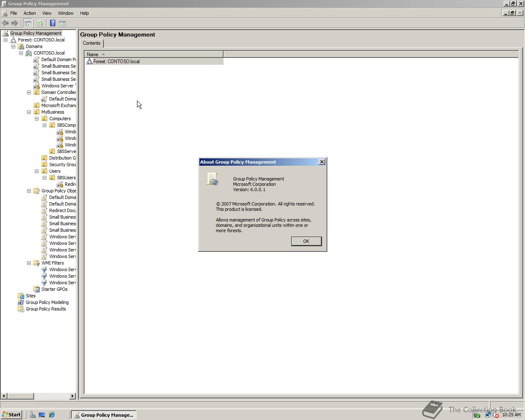The image size is (525, 420).
Task: Click the Sites folder icon in the tree
Action: tap(21, 296)
